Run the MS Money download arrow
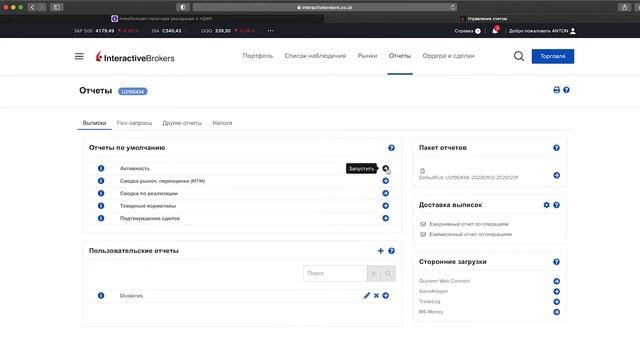The image size is (640, 360). point(556,312)
